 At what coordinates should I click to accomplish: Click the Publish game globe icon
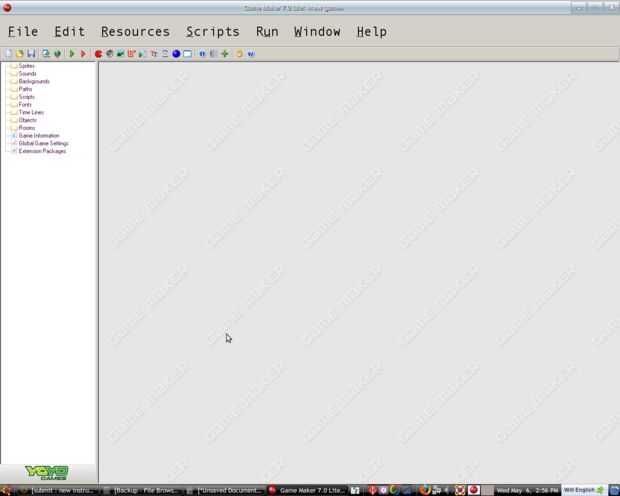coord(57,53)
